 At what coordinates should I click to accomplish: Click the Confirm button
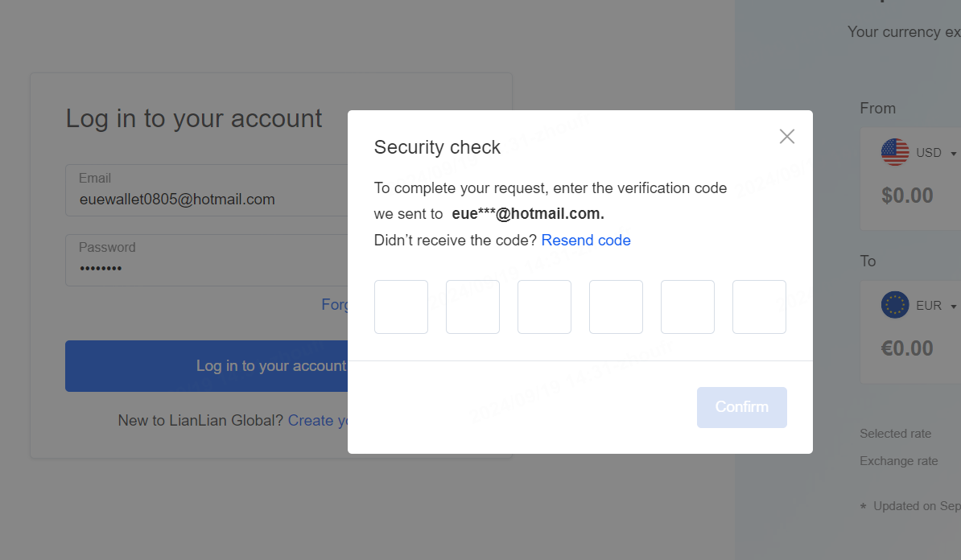(x=741, y=407)
